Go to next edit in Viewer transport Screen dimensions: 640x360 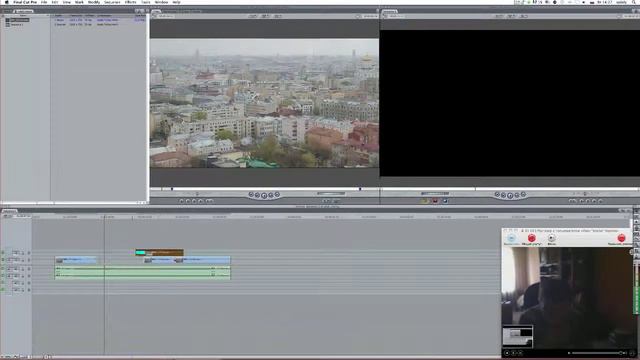277,195
